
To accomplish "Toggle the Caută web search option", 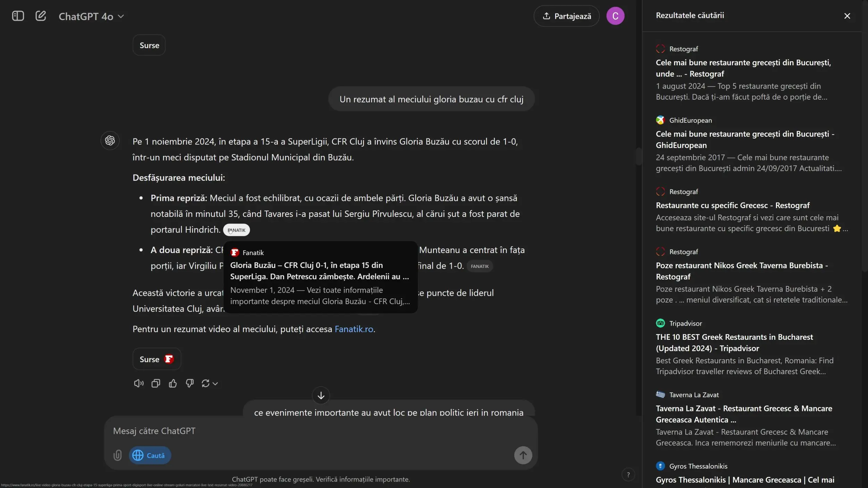I will tap(150, 455).
